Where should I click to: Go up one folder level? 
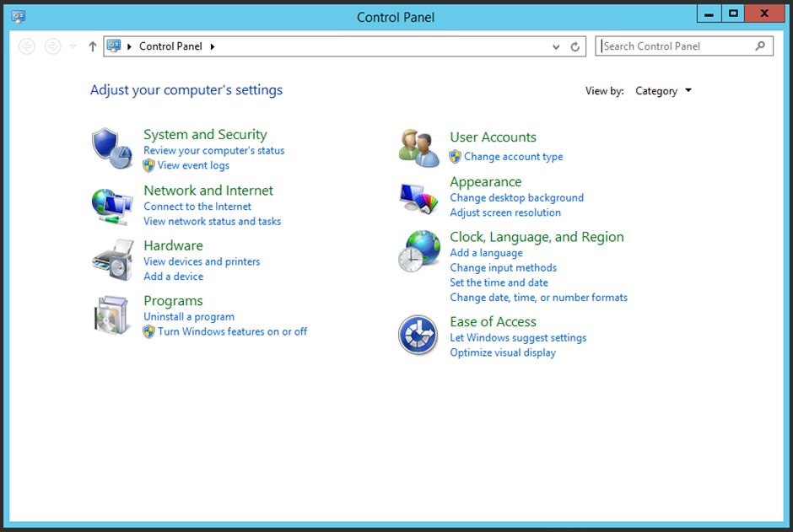pyautogui.click(x=93, y=46)
